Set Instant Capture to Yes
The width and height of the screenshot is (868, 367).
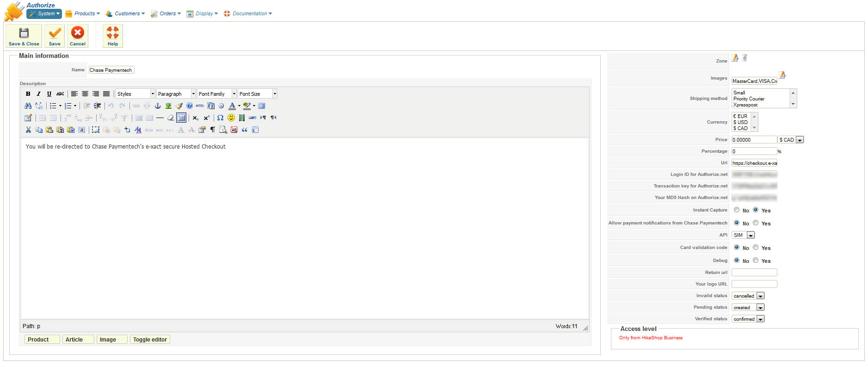coord(756,210)
